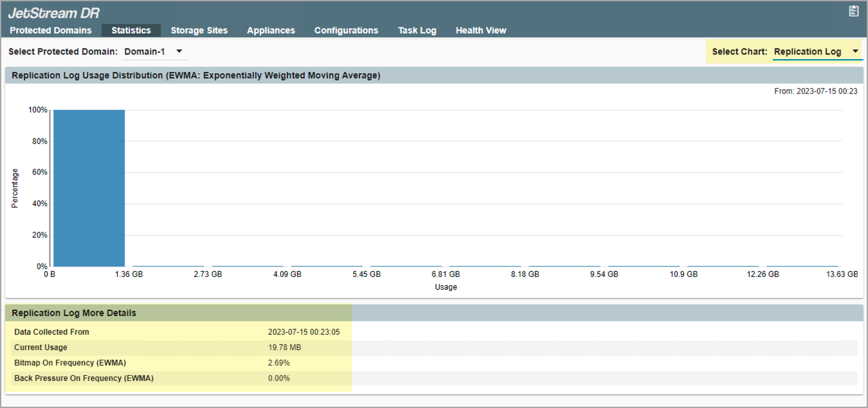Click the JetStream DR logo
This screenshot has width=868, height=408.
53,13
